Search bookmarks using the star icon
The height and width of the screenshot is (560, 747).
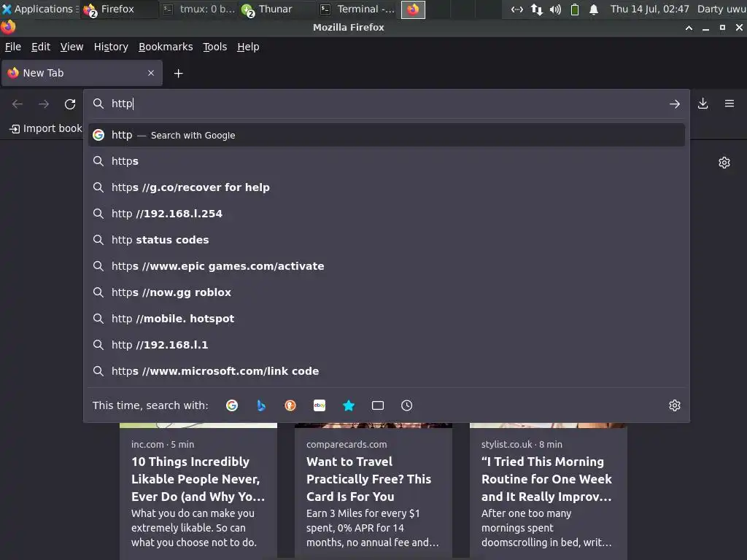[349, 405]
